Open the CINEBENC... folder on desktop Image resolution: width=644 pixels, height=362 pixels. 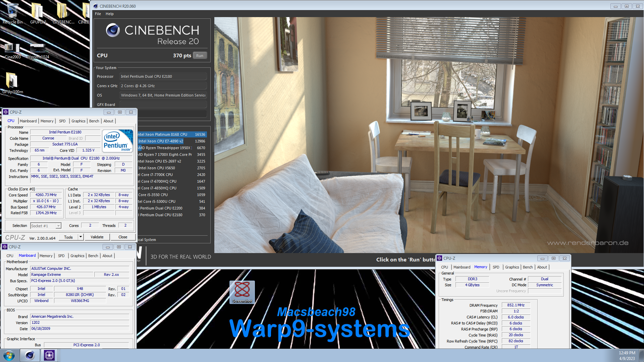(63, 13)
